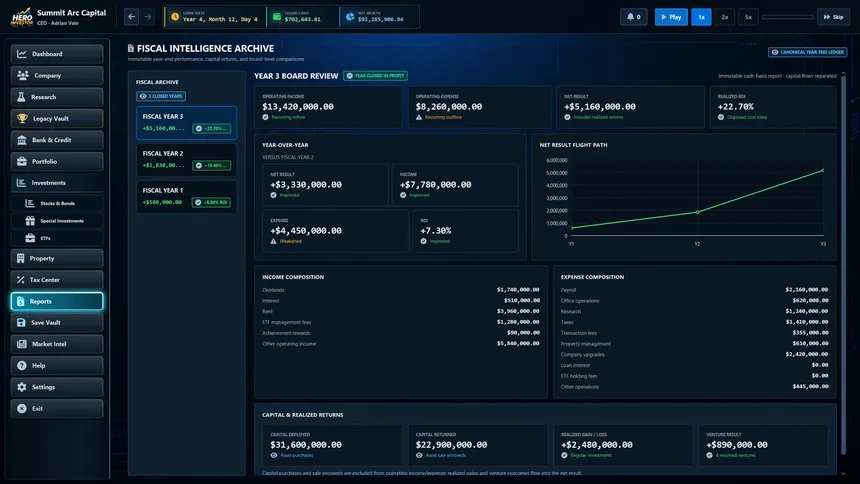Select Fiscal Year 2 in archive

[x=186, y=160]
